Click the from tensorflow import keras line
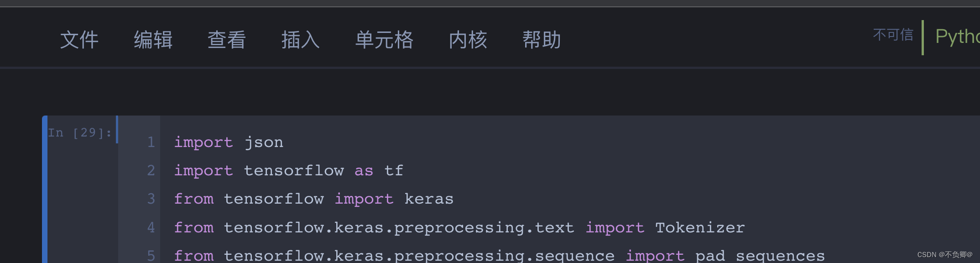The image size is (980, 263). 314,199
